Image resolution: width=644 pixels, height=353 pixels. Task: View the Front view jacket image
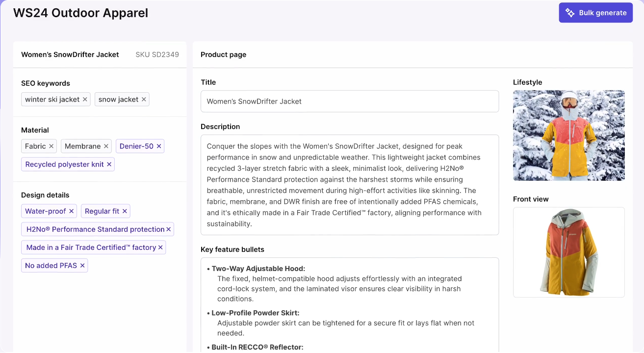(x=568, y=252)
